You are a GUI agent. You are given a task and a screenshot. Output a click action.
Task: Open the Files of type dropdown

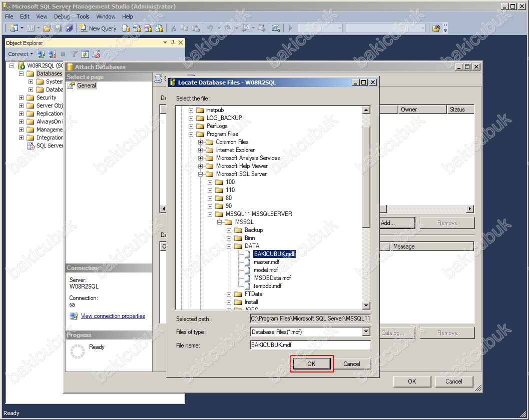366,331
